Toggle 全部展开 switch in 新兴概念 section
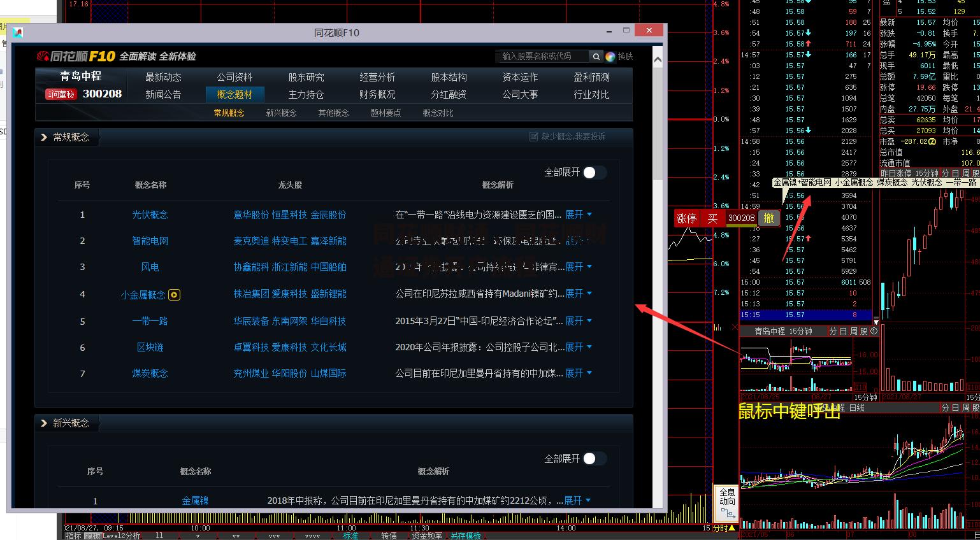The image size is (980, 540). click(594, 458)
